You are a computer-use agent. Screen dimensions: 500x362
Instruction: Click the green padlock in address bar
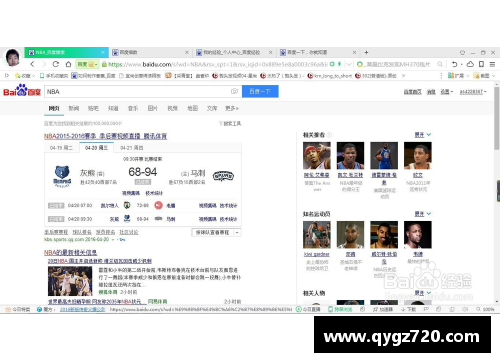[104, 64]
